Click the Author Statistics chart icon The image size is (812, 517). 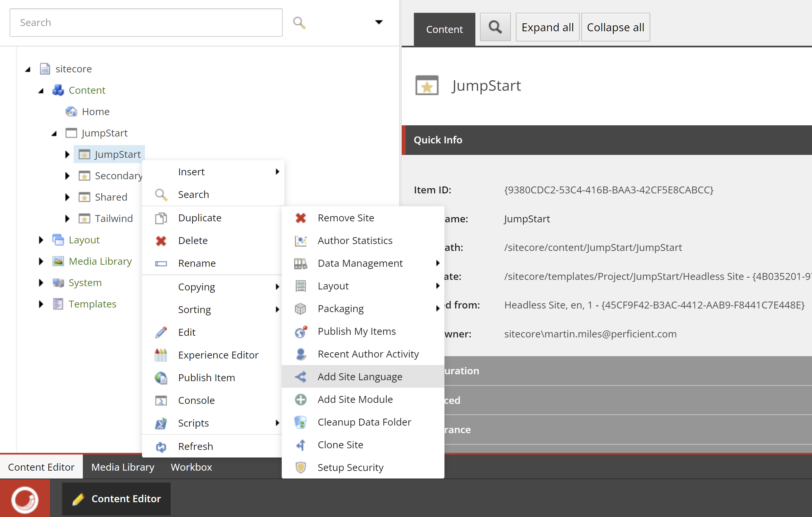point(300,241)
